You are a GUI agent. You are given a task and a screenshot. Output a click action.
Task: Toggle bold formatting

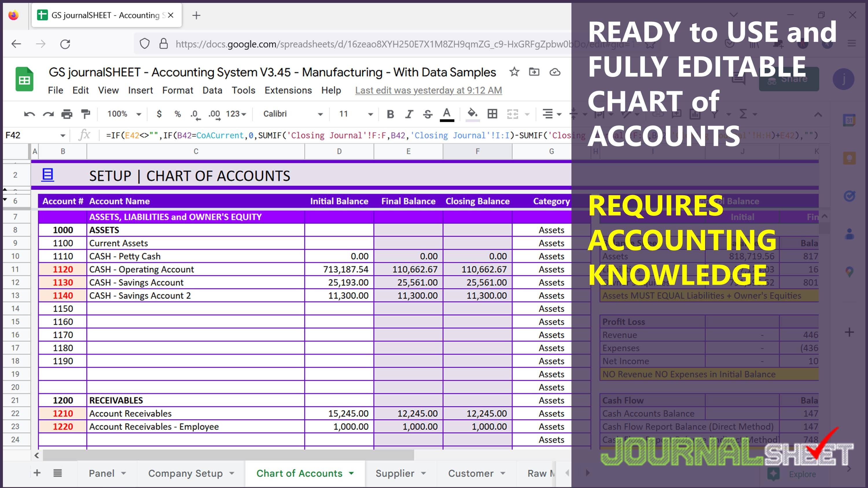tap(390, 114)
